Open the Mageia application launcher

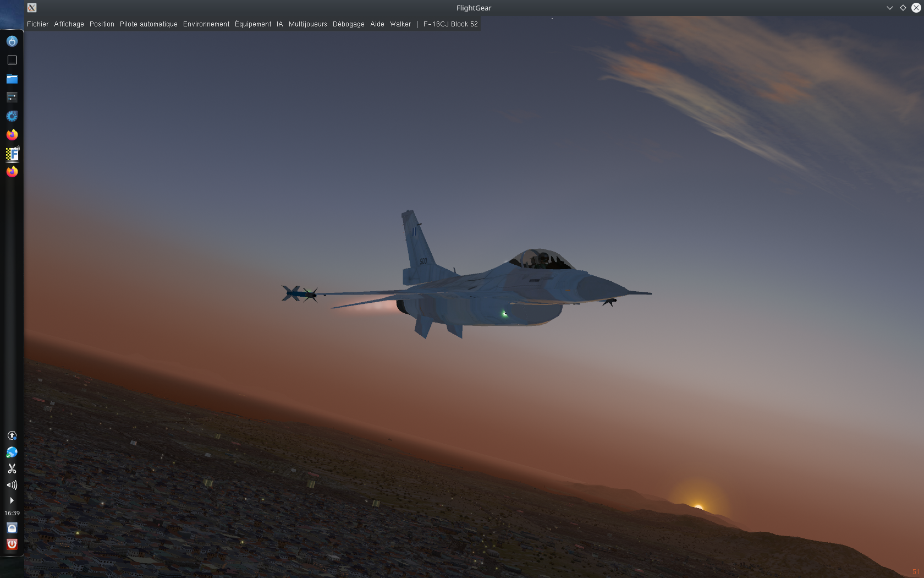(x=12, y=41)
